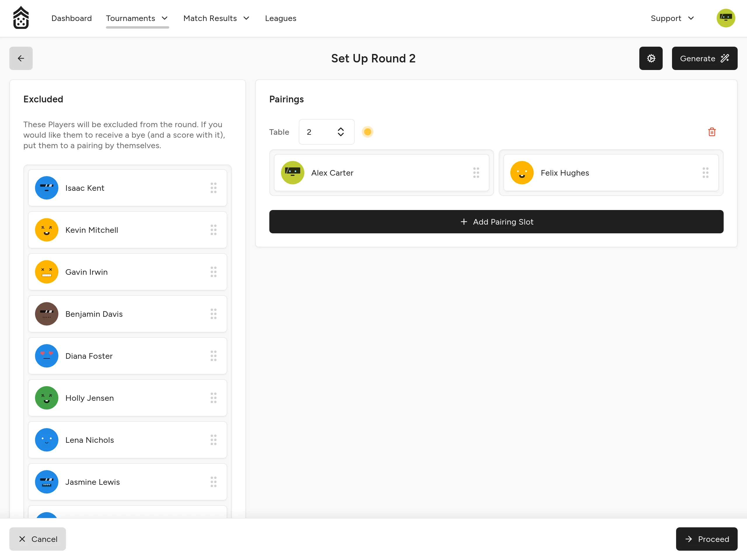Select Gavin Irwin's avatar

tap(47, 272)
